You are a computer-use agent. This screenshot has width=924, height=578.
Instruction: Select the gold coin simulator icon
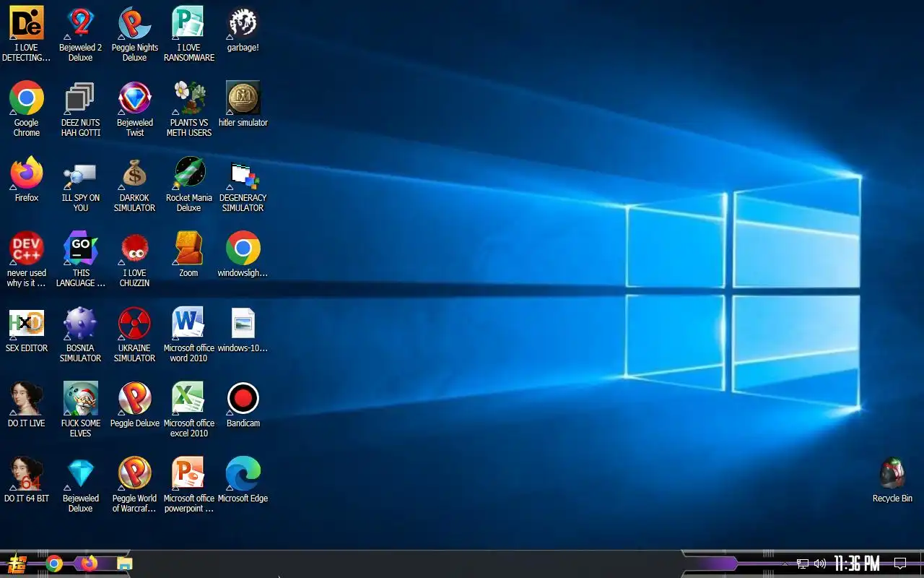point(243,104)
